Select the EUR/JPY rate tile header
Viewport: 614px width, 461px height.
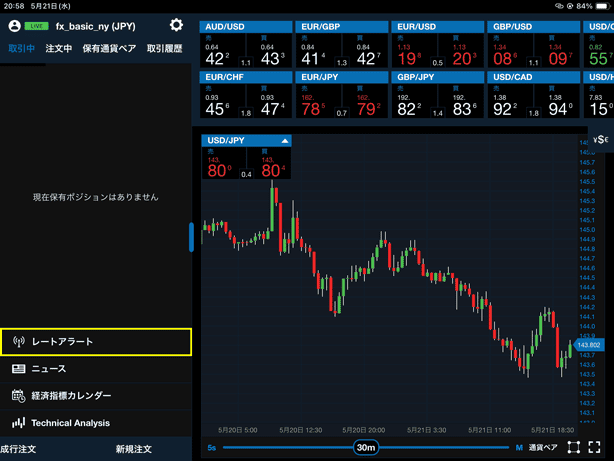342,77
